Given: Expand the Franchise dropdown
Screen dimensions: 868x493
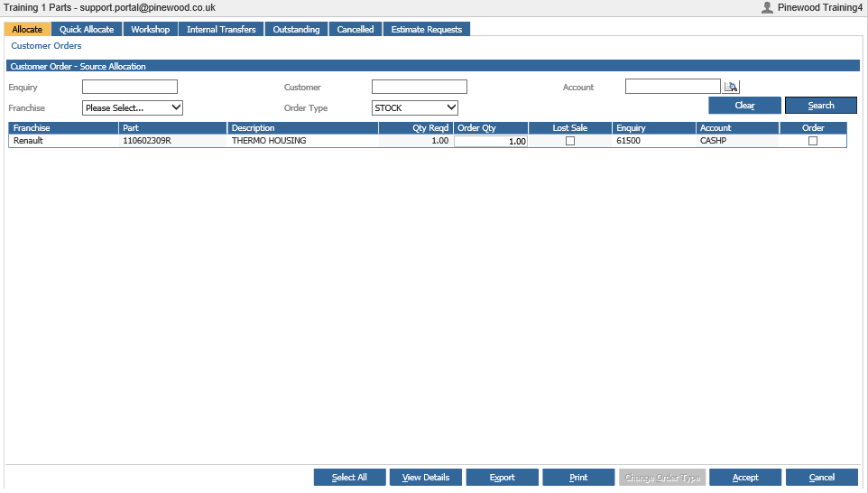Looking at the screenshot, I should 133,108.
